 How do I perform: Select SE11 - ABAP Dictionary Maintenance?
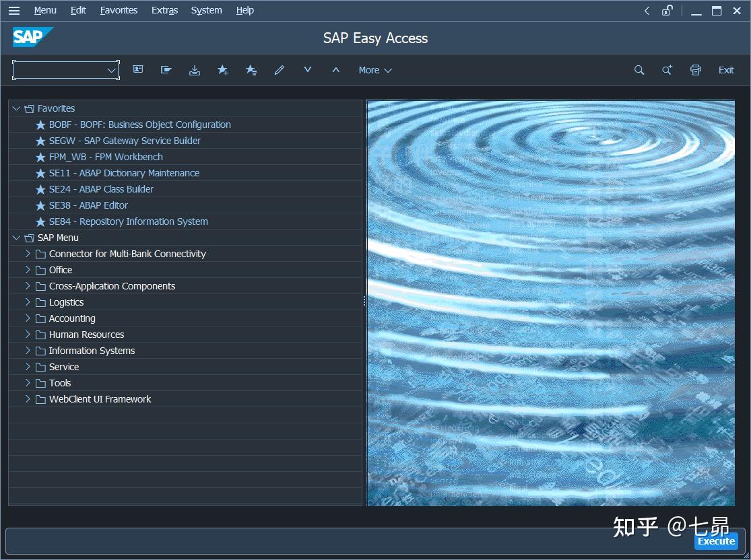(x=124, y=173)
